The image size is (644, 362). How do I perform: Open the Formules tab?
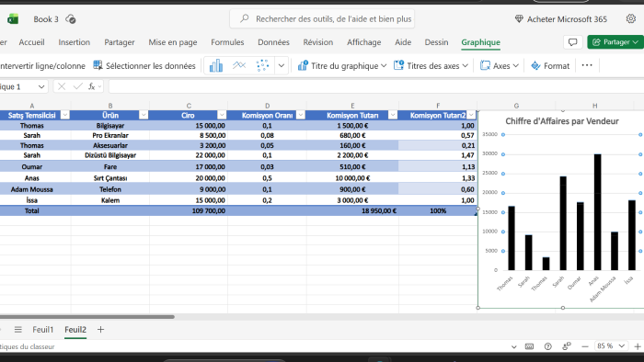[227, 42]
